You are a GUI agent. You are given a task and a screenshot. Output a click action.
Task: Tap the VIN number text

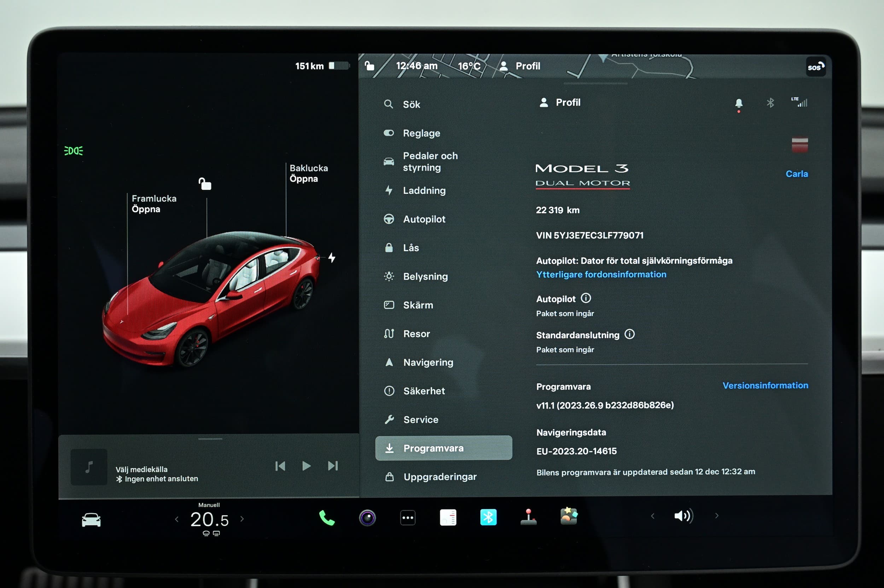[589, 235]
